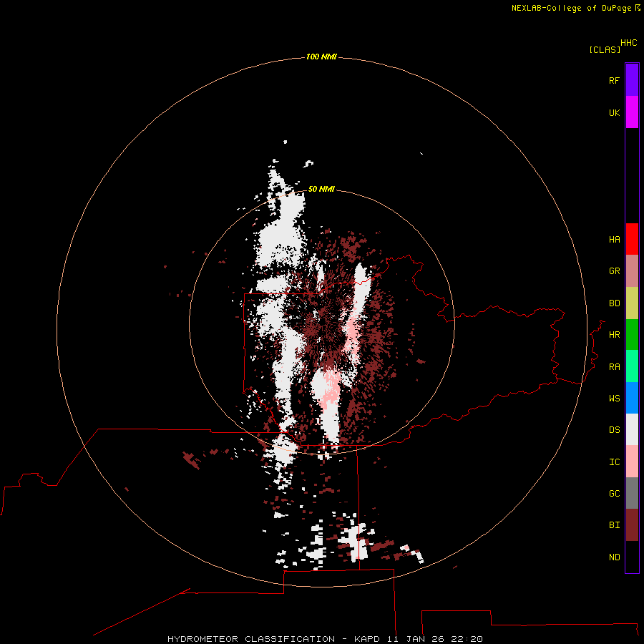Click the RA legend label

click(x=615, y=367)
